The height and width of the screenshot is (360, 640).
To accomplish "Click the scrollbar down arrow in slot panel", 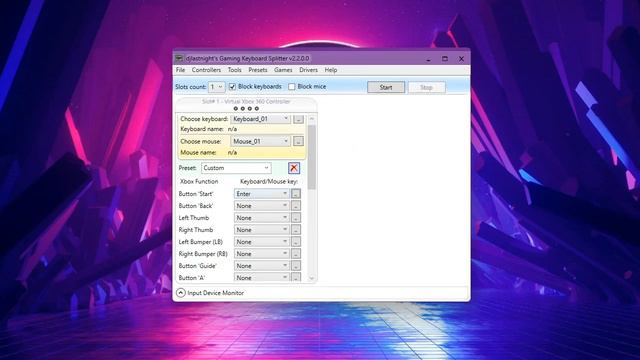I will click(312, 278).
